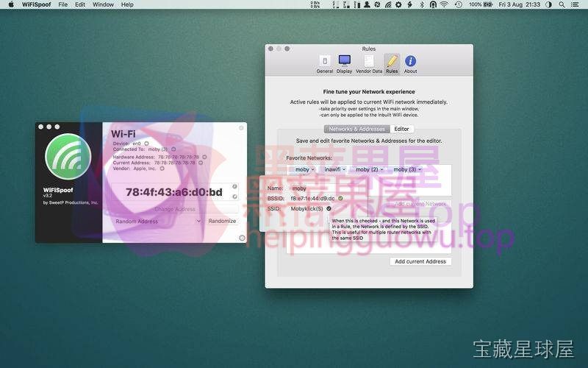Viewport: 588px width, 368px height.
Task: Click the half-circle contrast menu bar icon
Action: pyautogui.click(x=548, y=4)
